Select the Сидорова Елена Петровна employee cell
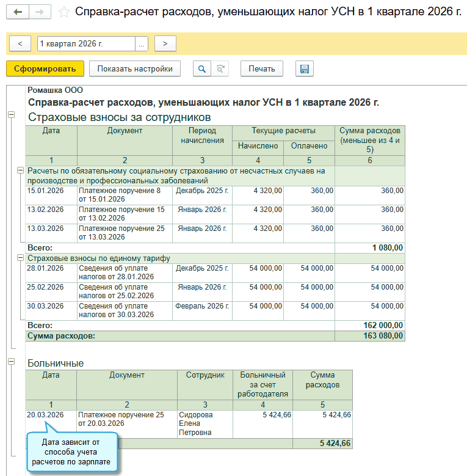Image resolution: width=467 pixels, height=476 pixels. 204,423
